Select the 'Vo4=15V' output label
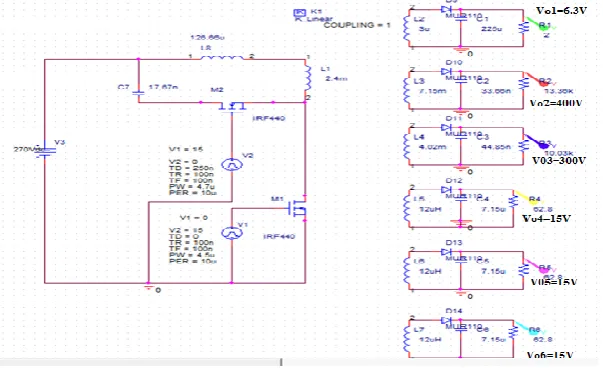Screen dimensions: 603x368 coord(546,218)
